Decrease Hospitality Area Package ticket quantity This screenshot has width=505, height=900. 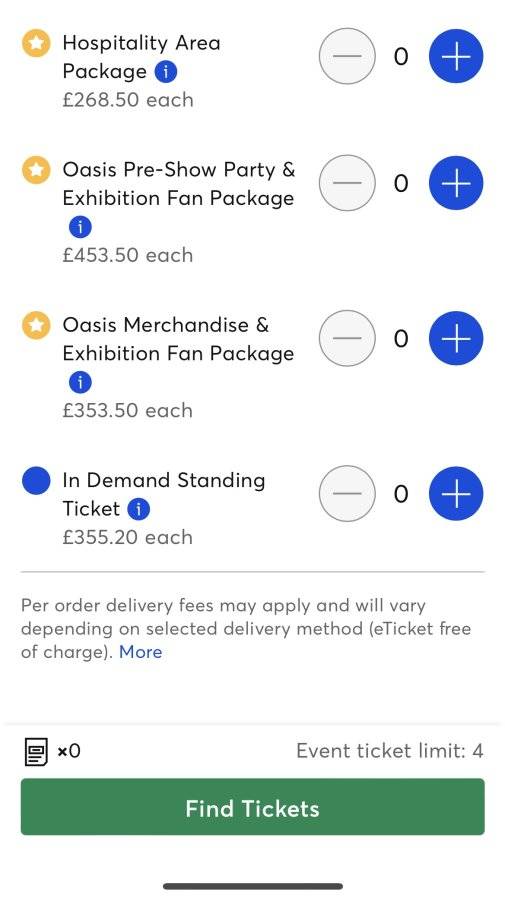click(347, 56)
